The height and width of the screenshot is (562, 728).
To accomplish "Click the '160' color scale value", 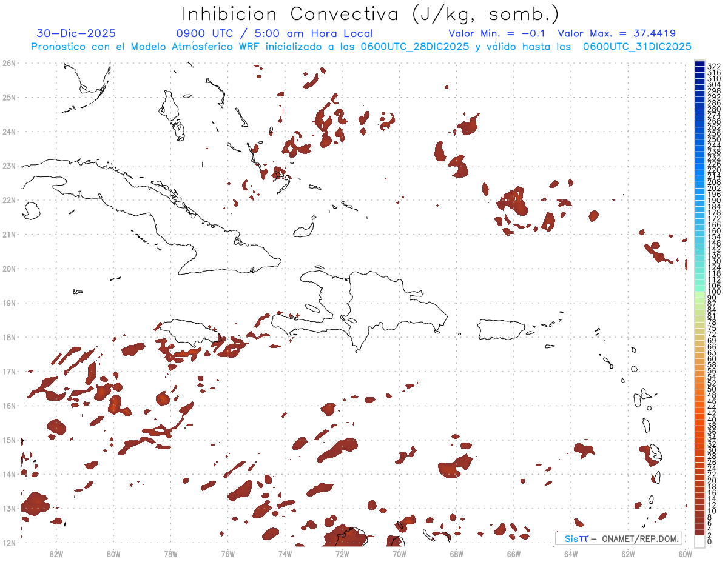I will pos(714,231).
